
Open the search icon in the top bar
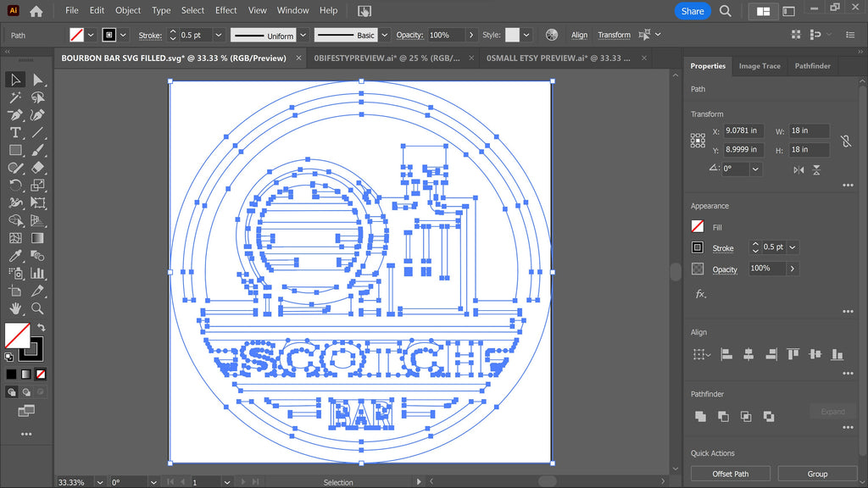click(726, 11)
